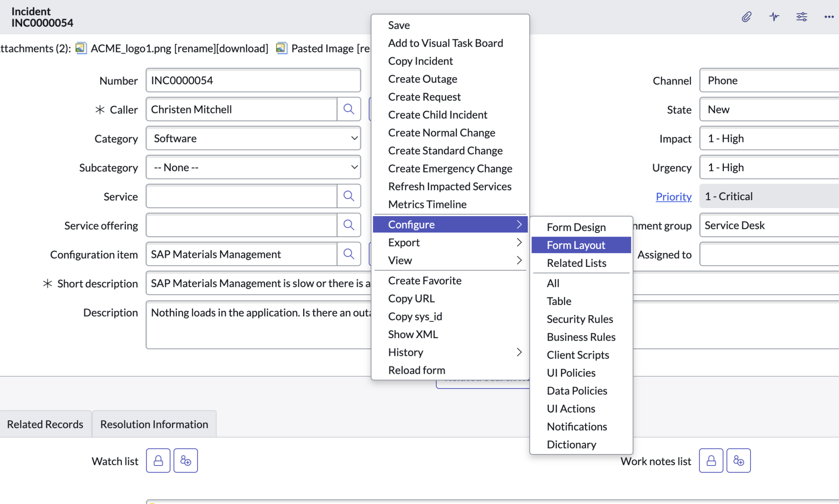The height and width of the screenshot is (504, 839).
Task: Open the Subcategory dropdown
Action: [252, 167]
